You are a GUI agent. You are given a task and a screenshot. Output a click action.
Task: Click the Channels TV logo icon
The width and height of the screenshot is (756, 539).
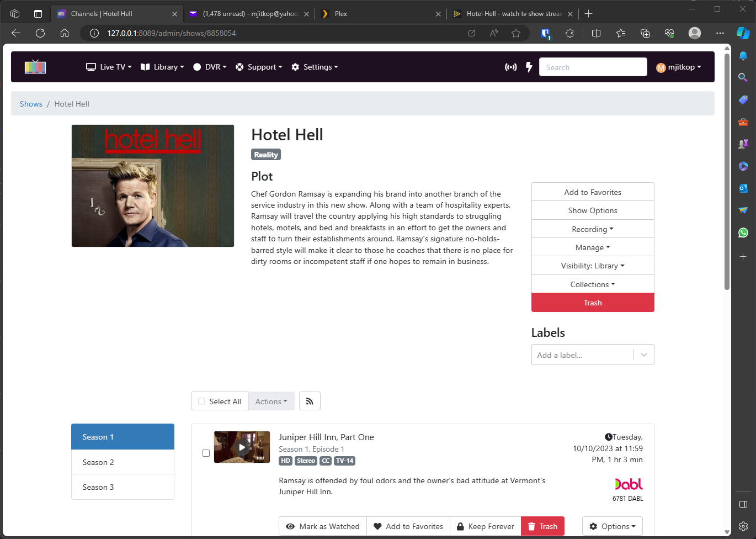coord(35,67)
